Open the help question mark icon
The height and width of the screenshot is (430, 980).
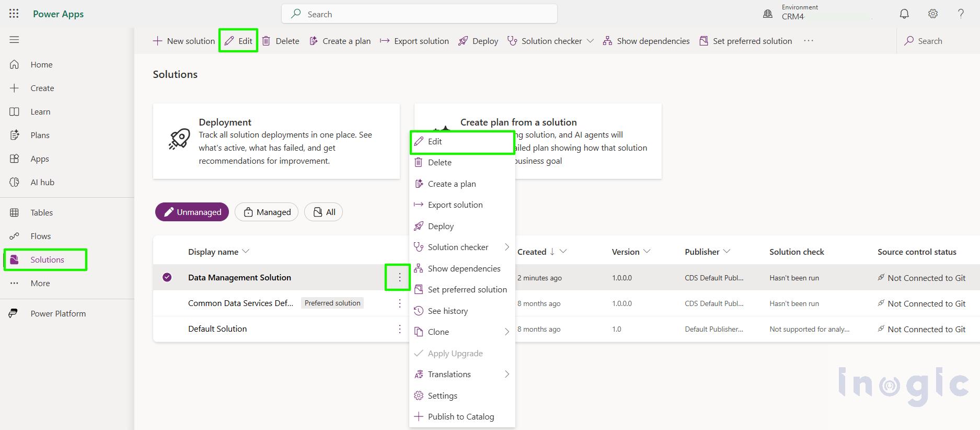tap(961, 14)
